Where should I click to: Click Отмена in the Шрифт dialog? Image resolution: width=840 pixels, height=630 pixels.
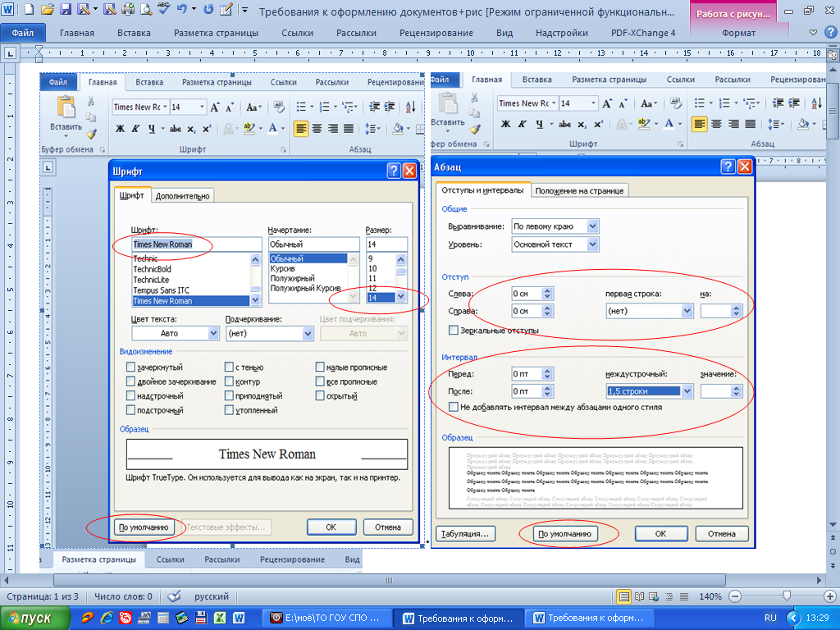click(388, 527)
